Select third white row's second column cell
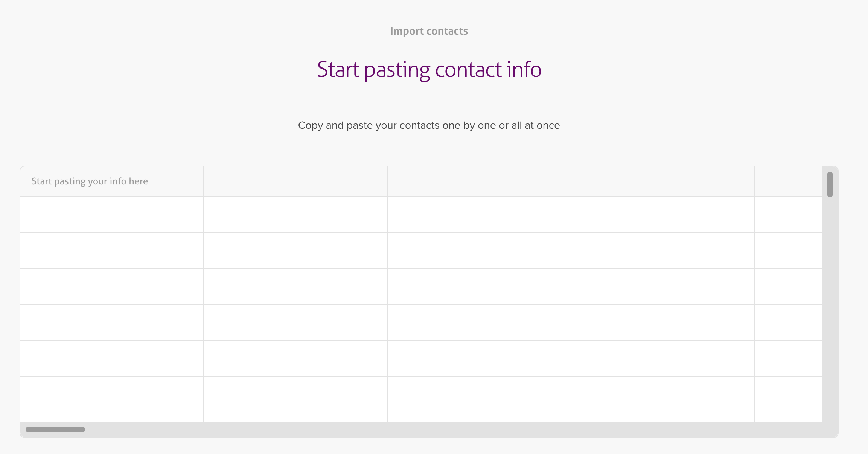 pos(295,286)
